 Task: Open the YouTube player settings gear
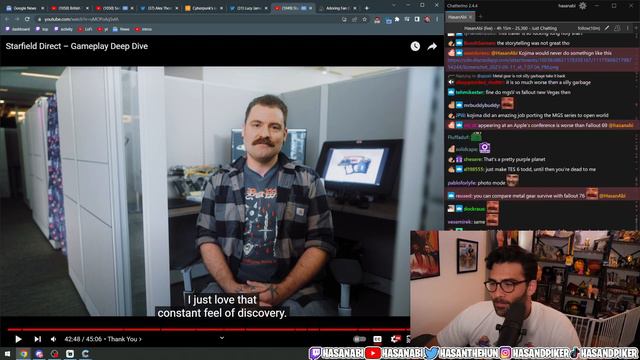pyautogui.click(x=395, y=339)
